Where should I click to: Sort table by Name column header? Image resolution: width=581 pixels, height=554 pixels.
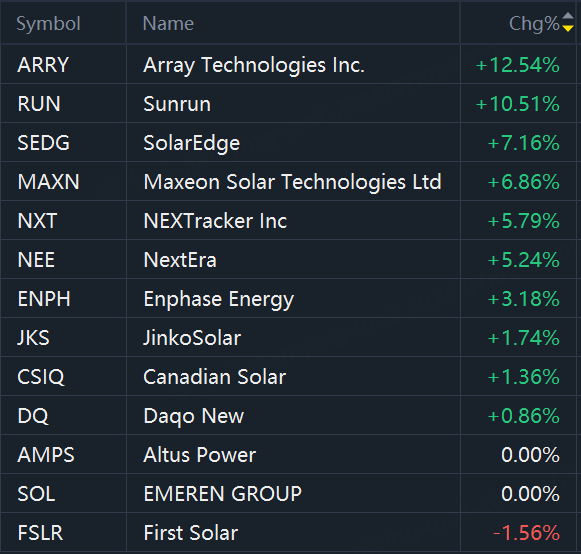click(168, 24)
